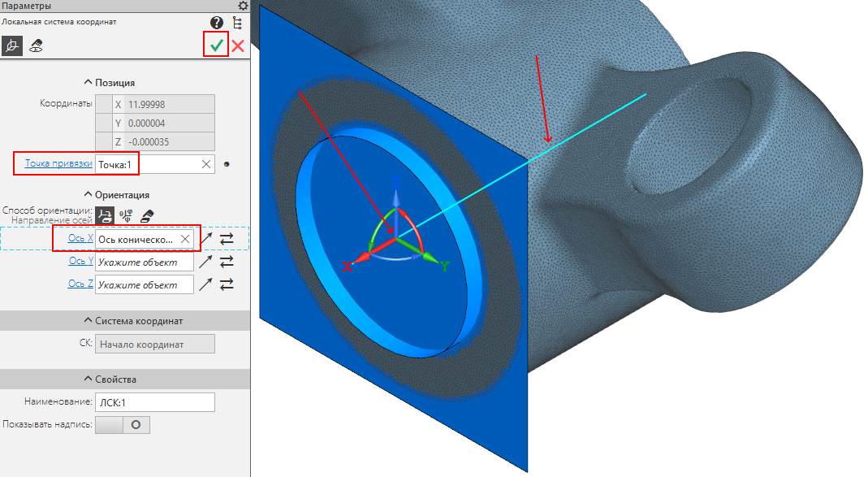Click the Точка привязки link
Viewport: 868px width, 477px height.
click(58, 163)
